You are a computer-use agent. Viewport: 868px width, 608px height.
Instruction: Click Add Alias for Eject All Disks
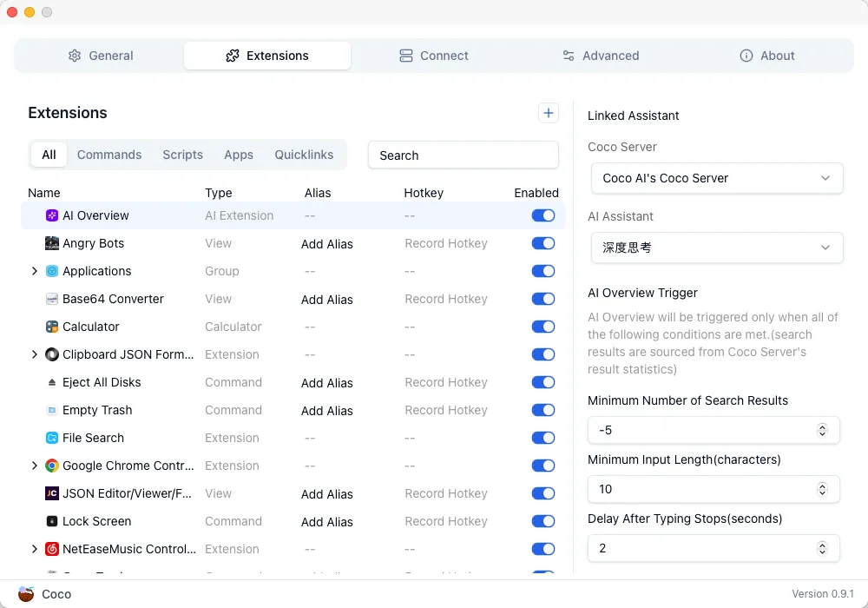tap(326, 383)
